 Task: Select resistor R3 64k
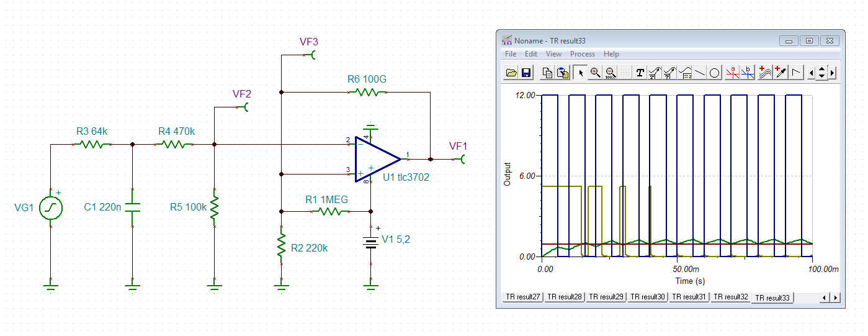click(92, 144)
